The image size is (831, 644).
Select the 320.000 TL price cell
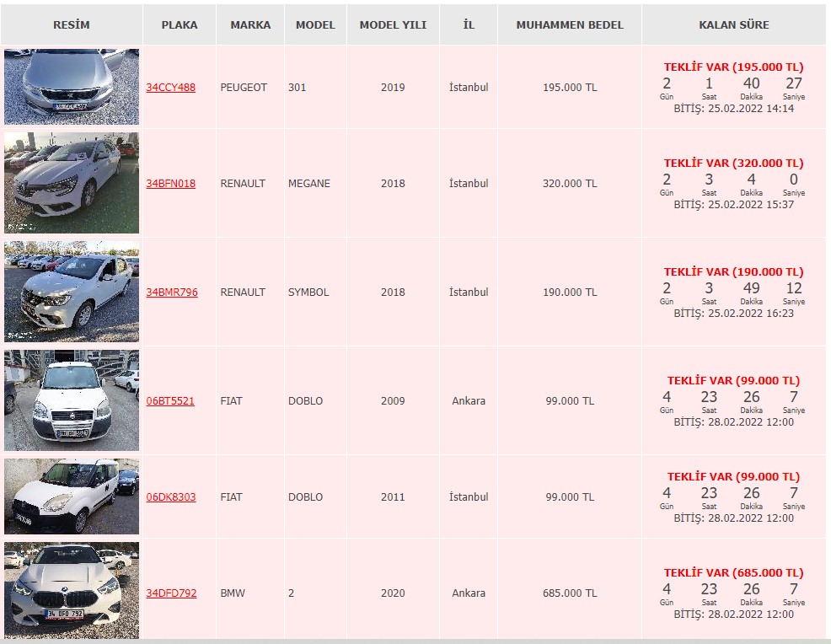(570, 184)
